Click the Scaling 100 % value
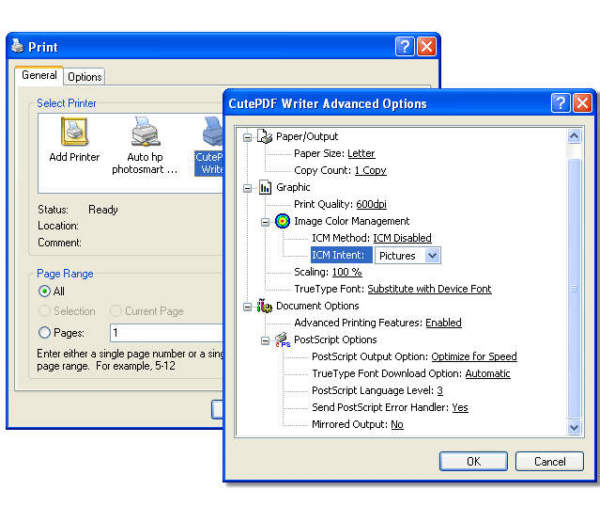Image resolution: width=600 pixels, height=520 pixels. coord(347,272)
